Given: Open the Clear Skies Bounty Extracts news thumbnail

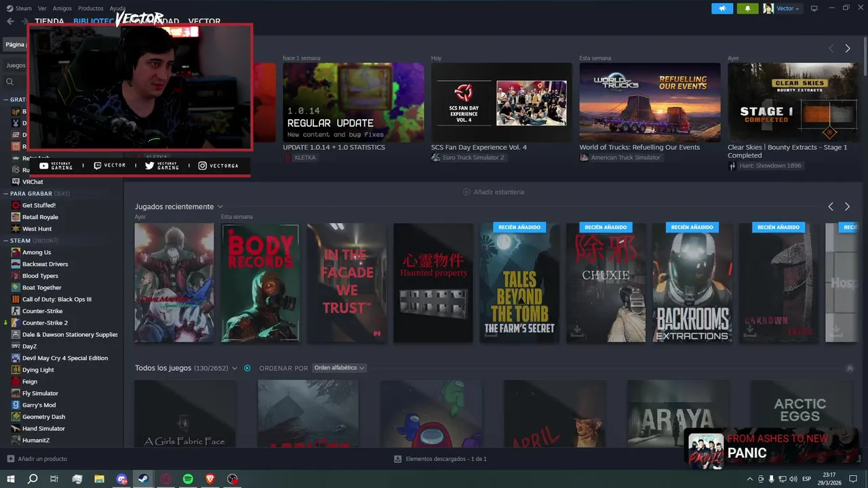Looking at the screenshot, I should pyautogui.click(x=793, y=102).
